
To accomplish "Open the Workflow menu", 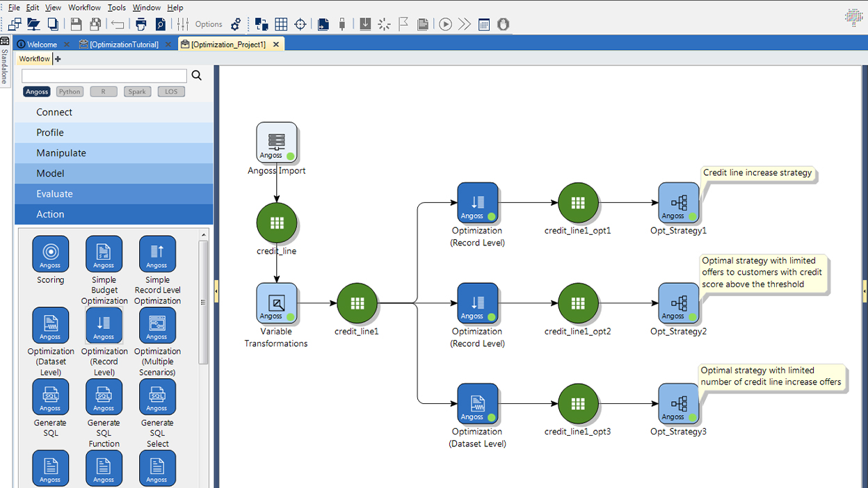I will (84, 7).
